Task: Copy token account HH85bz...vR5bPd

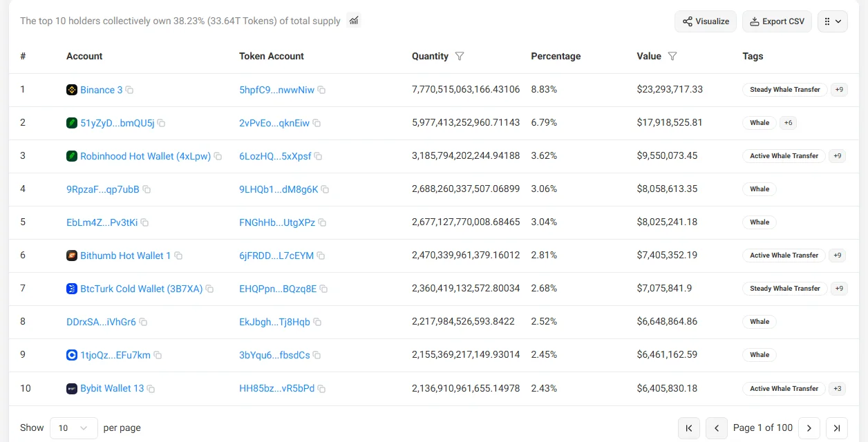Action: coord(321,389)
